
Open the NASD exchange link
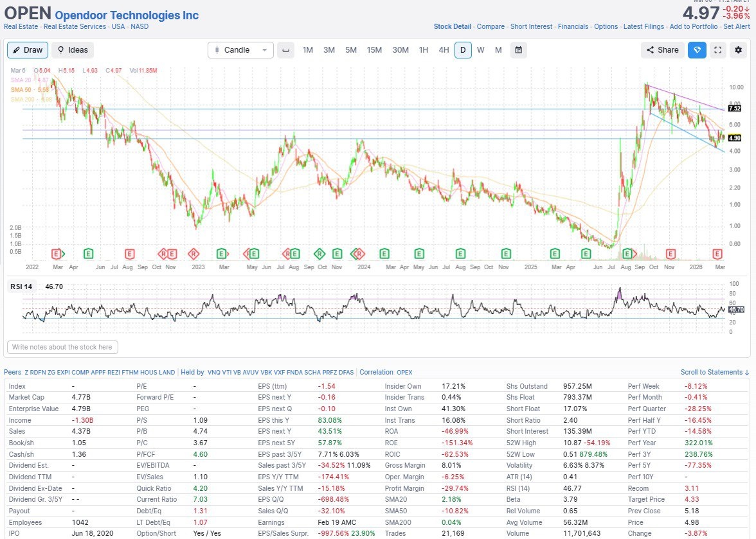click(x=139, y=26)
